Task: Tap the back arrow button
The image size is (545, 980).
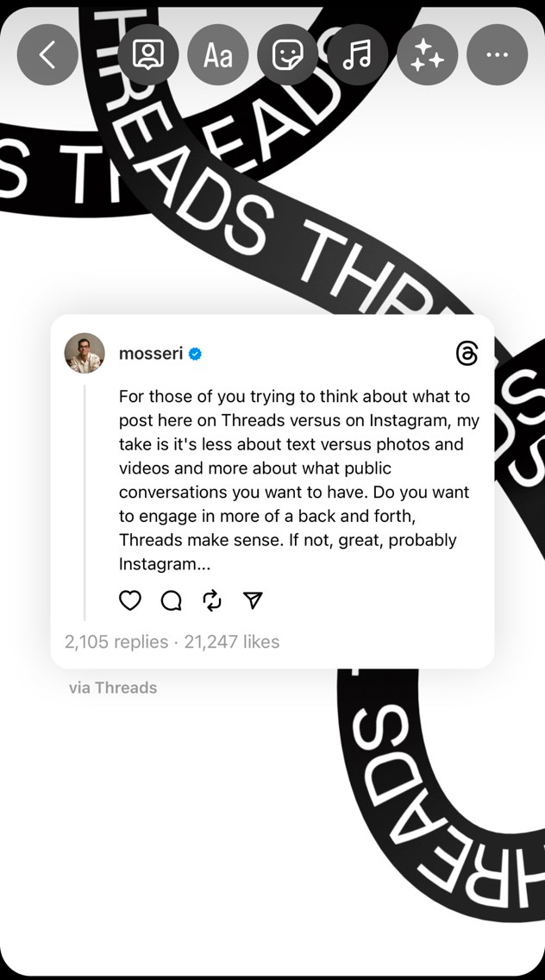Action: 47,55
